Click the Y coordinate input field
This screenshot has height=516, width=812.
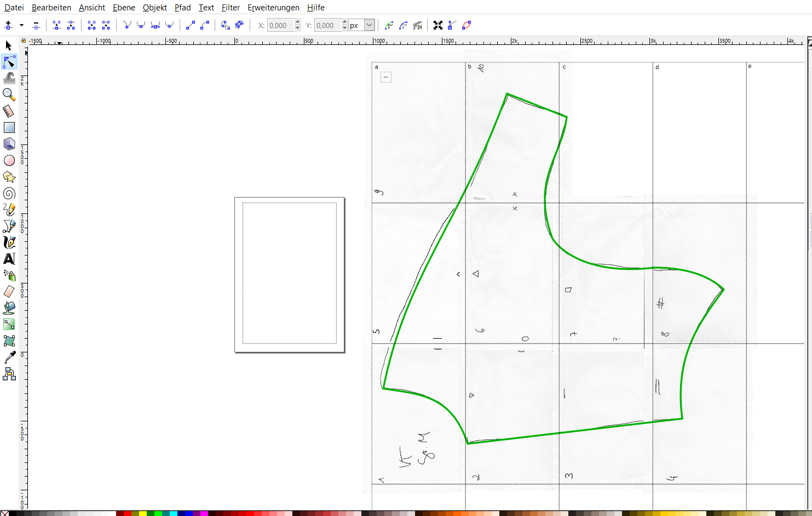click(327, 25)
